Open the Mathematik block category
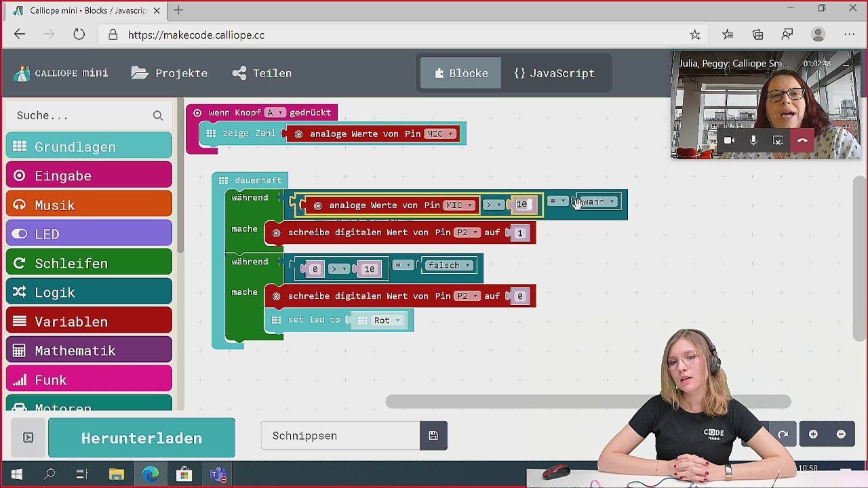This screenshot has width=868, height=488. [x=89, y=350]
